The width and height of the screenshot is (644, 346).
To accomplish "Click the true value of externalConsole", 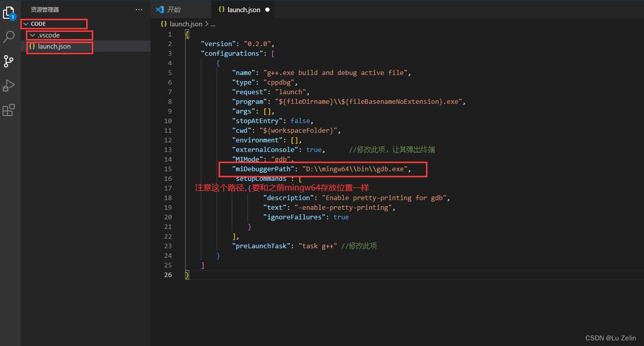I will tap(314, 149).
